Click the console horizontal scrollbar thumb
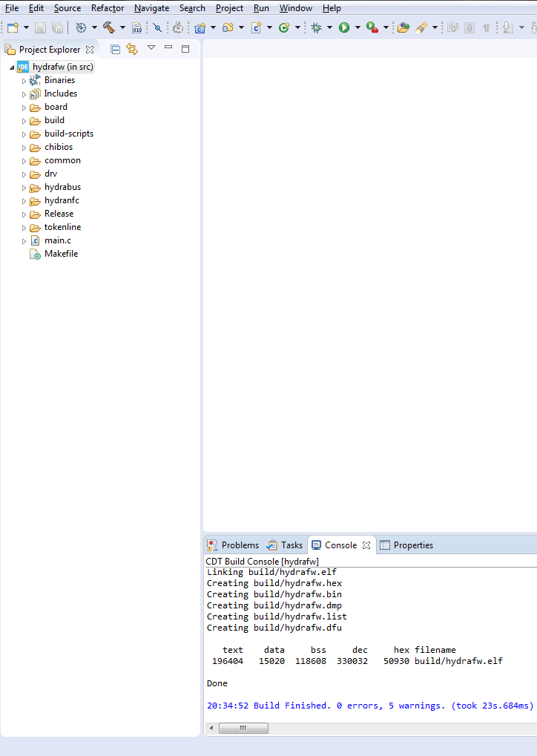Viewport: 537px width, 756px height. (x=243, y=728)
